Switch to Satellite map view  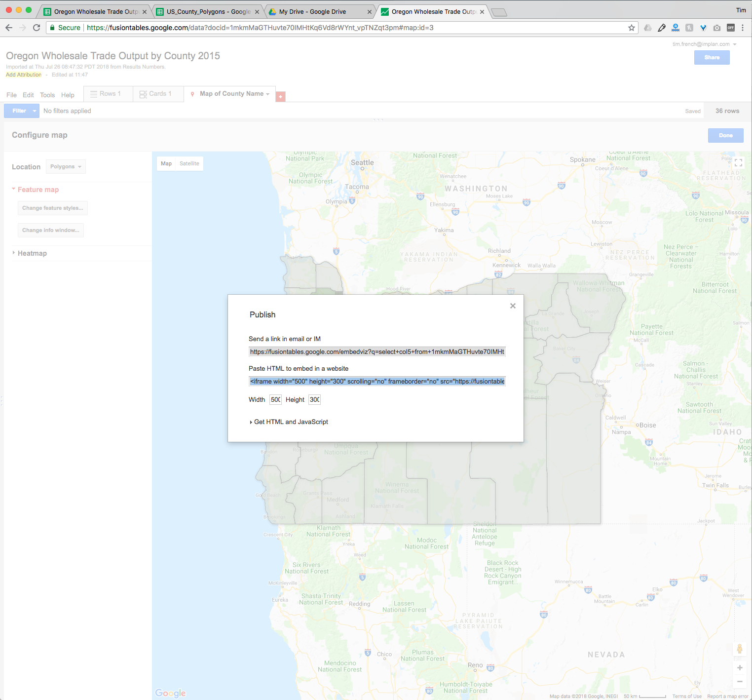click(x=189, y=163)
